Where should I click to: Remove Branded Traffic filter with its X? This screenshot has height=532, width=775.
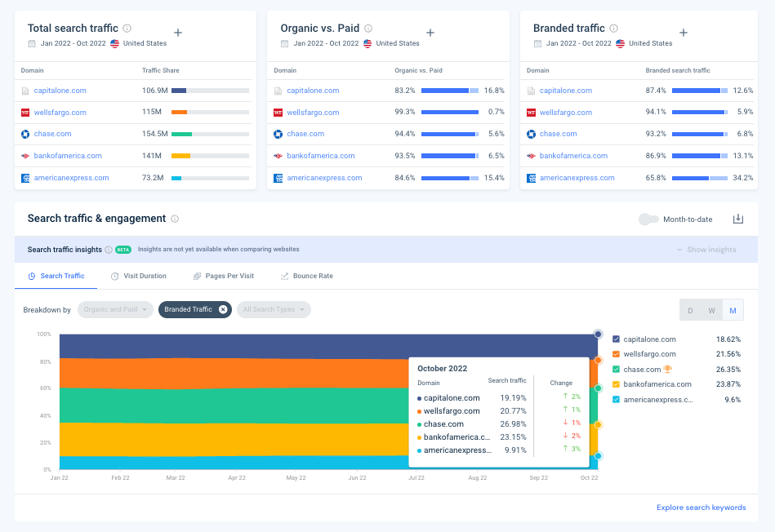point(223,309)
